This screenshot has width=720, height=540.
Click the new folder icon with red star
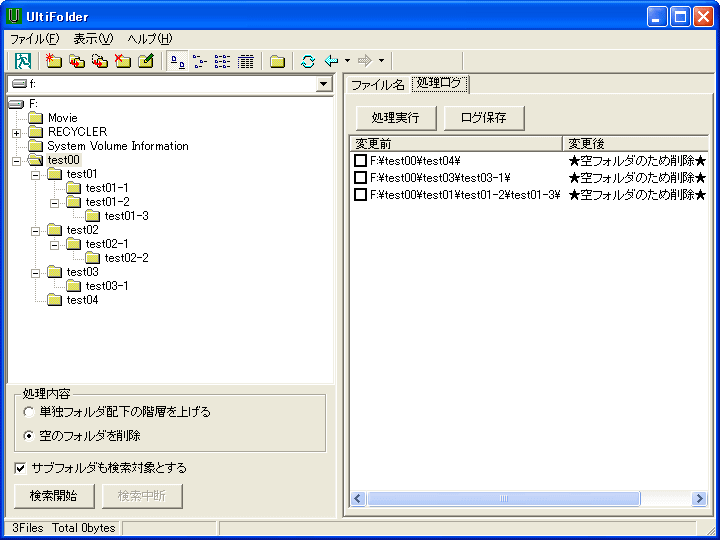(x=54, y=61)
